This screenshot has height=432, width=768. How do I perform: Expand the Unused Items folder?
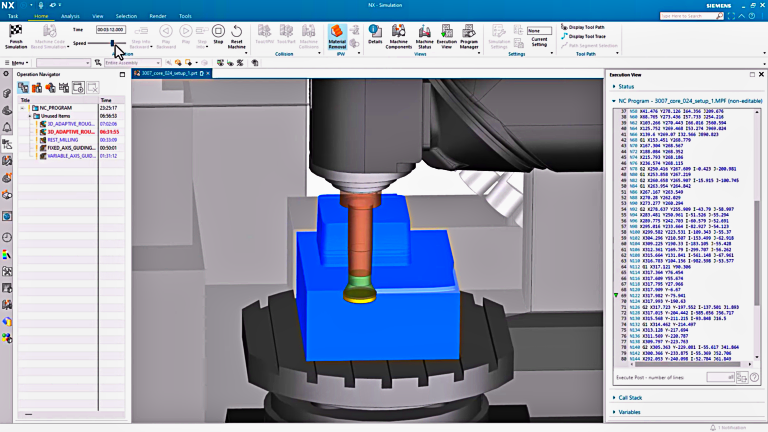click(x=30, y=116)
